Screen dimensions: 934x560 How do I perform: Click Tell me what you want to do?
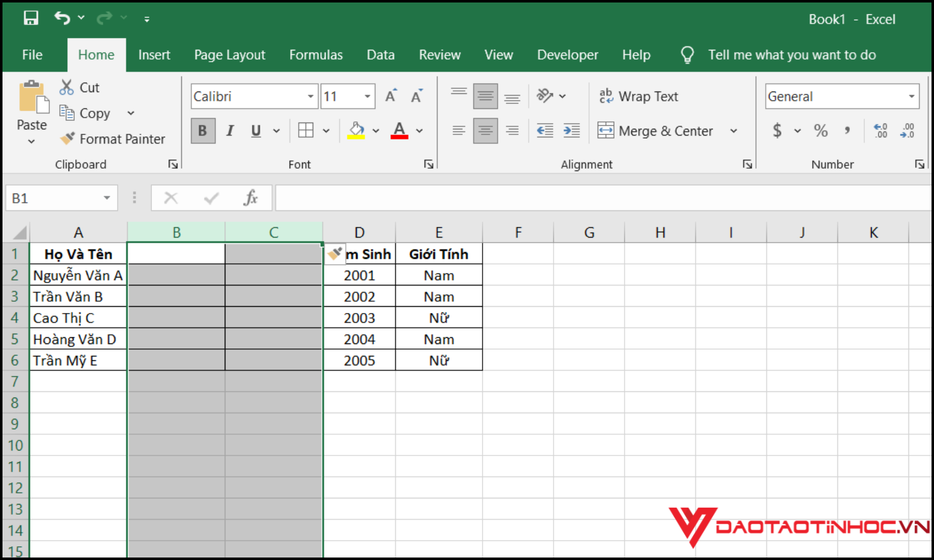[x=791, y=55]
